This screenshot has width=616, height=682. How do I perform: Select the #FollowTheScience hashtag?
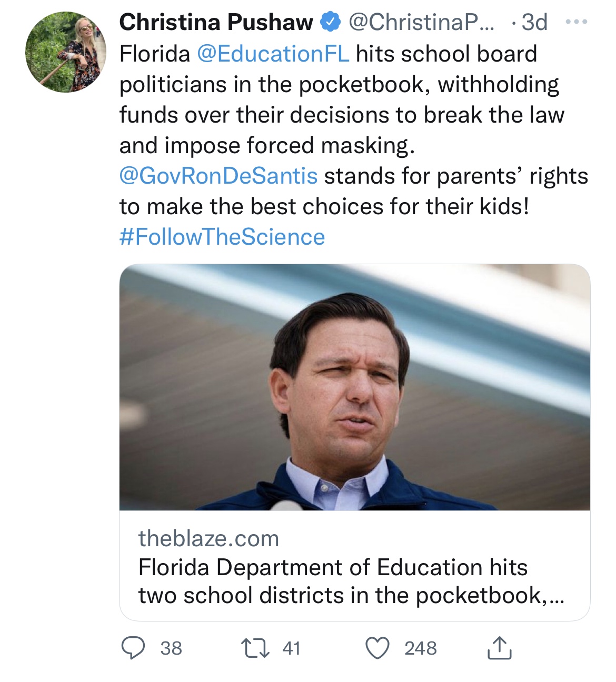pos(222,237)
